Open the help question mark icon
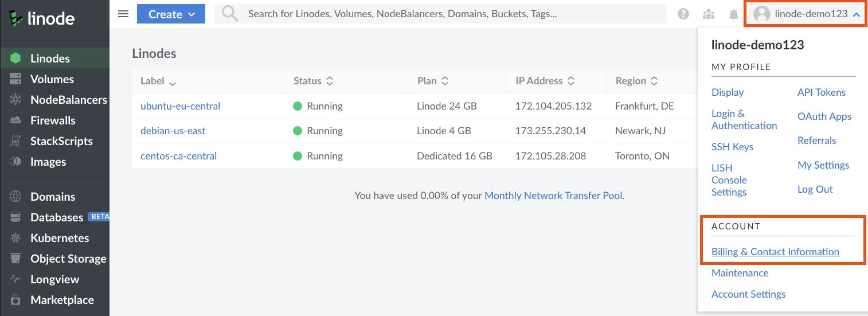Image resolution: width=868 pixels, height=316 pixels. pos(683,14)
